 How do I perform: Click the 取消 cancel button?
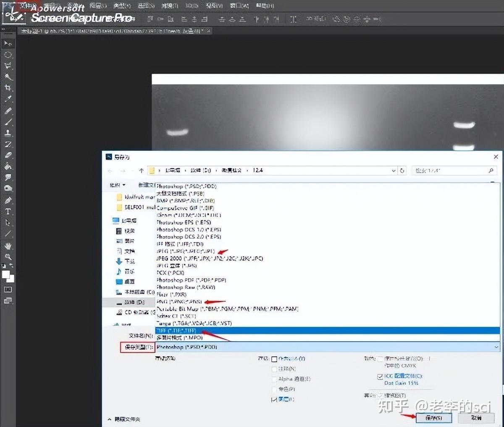[x=477, y=418]
